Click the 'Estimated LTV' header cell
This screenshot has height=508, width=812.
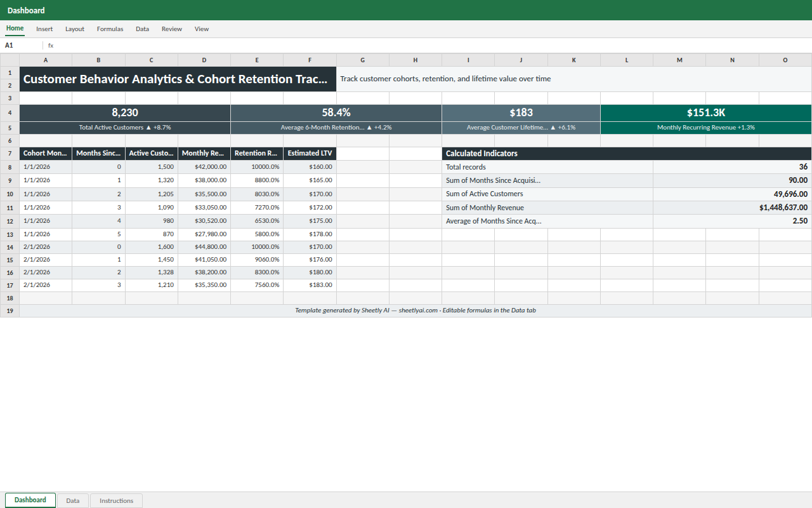(x=310, y=154)
